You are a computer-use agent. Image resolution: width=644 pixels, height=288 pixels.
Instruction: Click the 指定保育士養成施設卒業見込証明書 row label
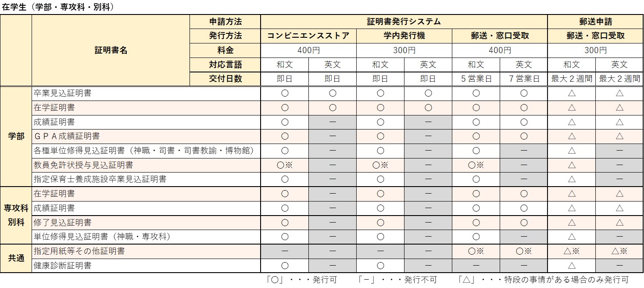(100, 179)
